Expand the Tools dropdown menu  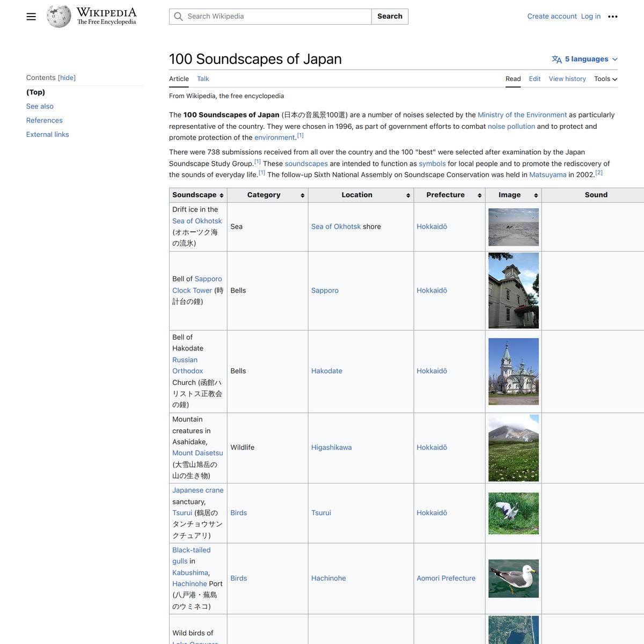(605, 79)
